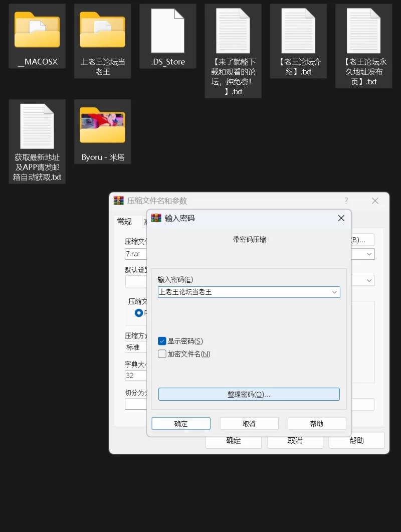Click the 7.rar archive name field
This screenshot has width=401, height=532.
[x=136, y=254]
